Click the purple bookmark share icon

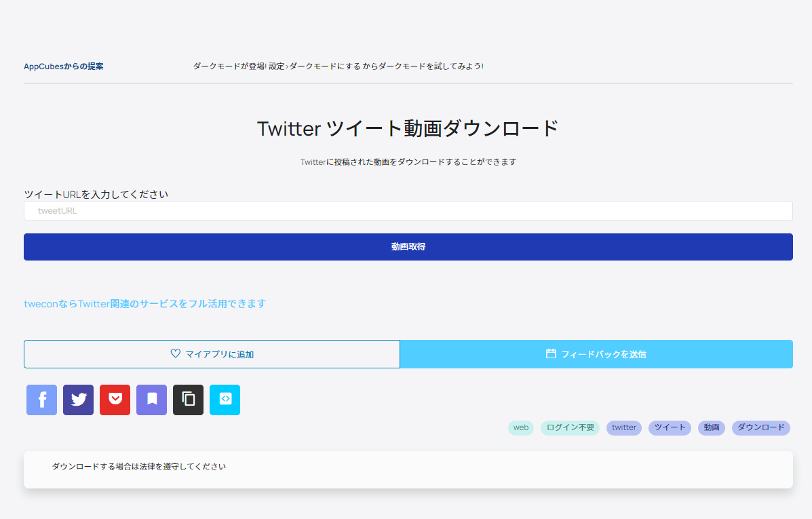pyautogui.click(x=152, y=400)
